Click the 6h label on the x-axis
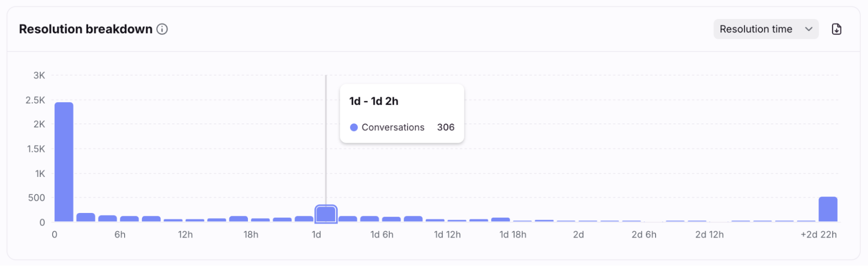The height and width of the screenshot is (266, 868). [120, 235]
